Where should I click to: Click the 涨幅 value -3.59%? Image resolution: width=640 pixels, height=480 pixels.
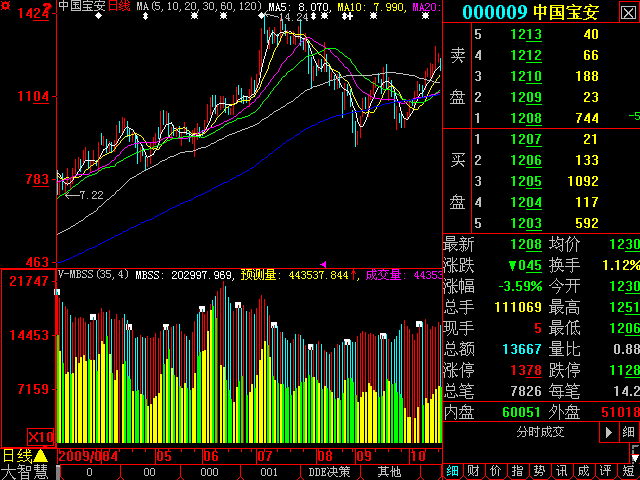point(520,287)
